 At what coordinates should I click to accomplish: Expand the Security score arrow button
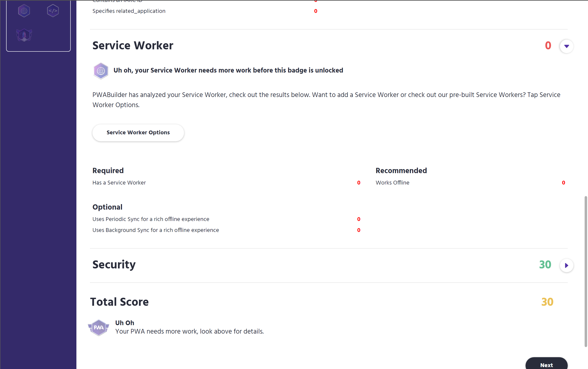(x=566, y=265)
